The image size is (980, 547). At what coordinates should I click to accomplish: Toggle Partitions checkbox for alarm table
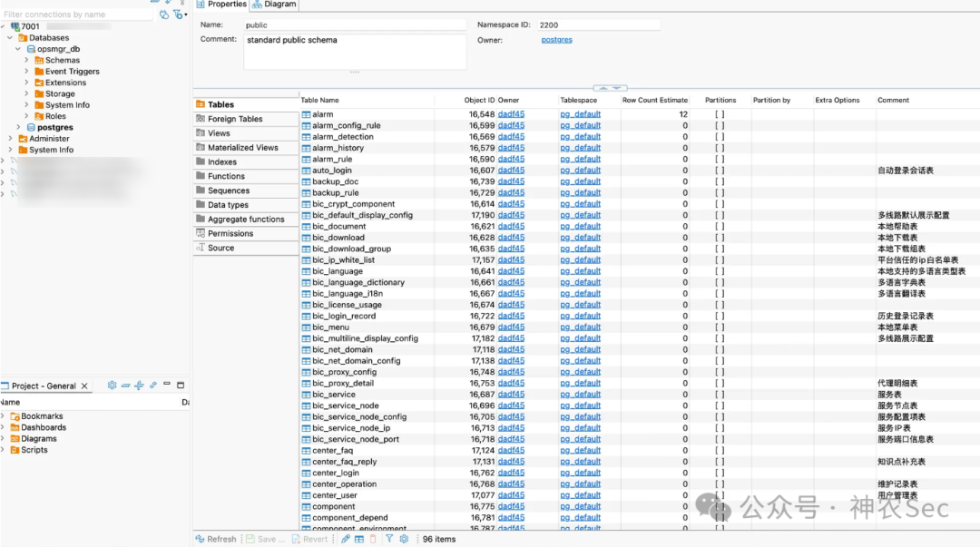pos(720,115)
